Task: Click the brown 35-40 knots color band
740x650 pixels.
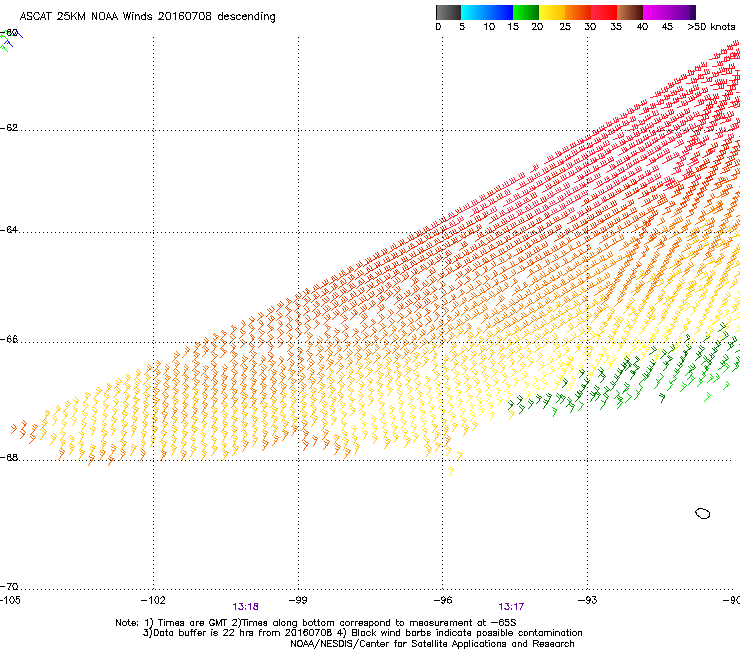Action: coord(630,12)
